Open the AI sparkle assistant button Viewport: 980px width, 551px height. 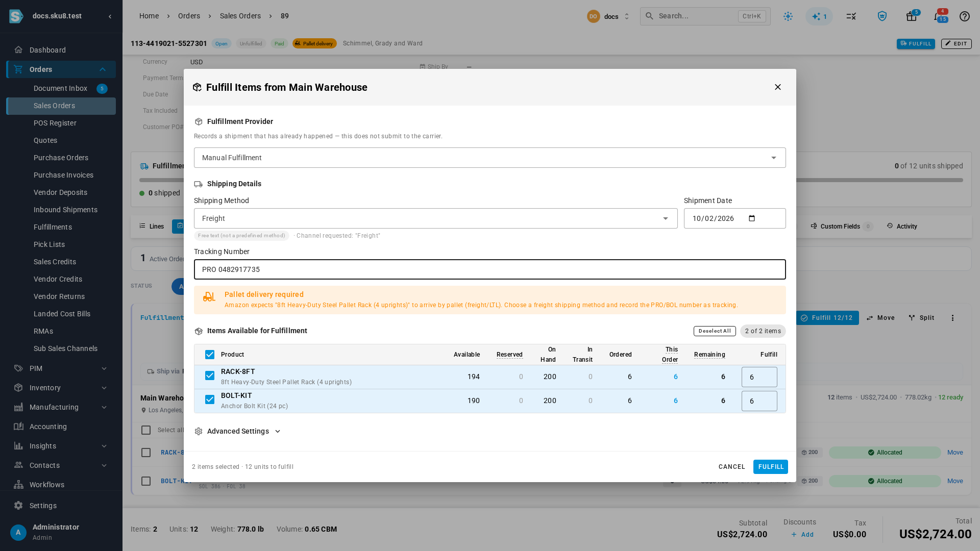(x=819, y=16)
